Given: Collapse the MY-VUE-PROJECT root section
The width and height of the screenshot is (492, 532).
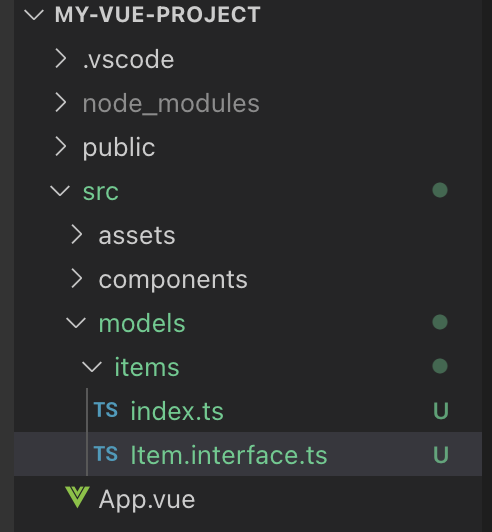Looking at the screenshot, I should pyautogui.click(x=34, y=15).
